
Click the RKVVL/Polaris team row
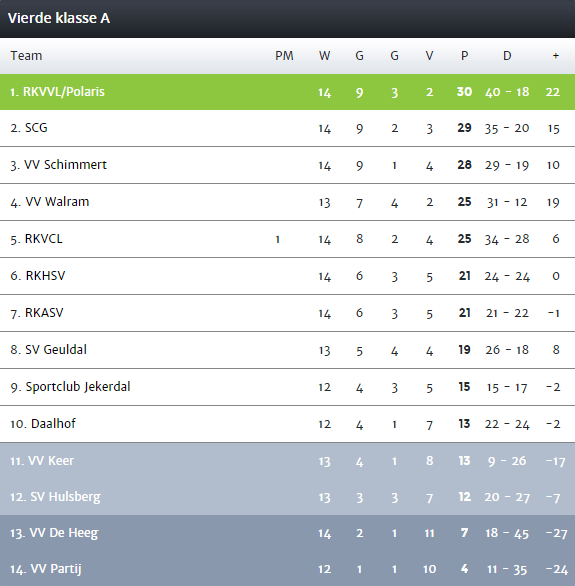287,92
